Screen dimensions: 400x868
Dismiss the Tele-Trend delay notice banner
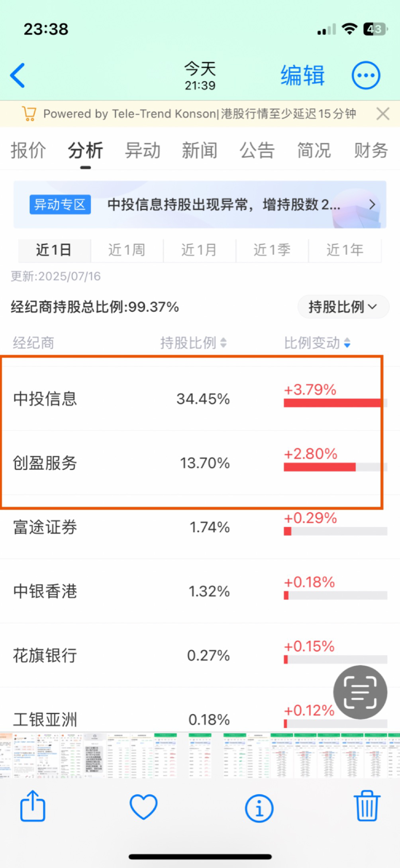point(383,114)
